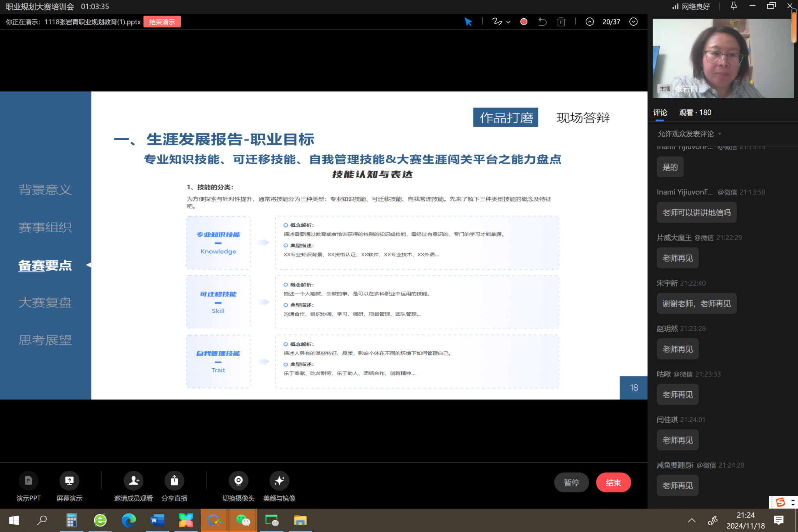798x532 pixels.
Task: Open 美颜与镜像 beauty filter settings
Action: point(279,481)
